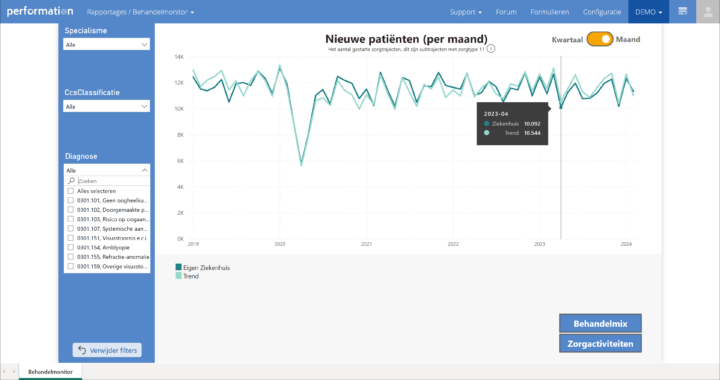Image resolution: width=720 pixels, height=380 pixels.
Task: Open the Support dropdown menu
Action: click(x=466, y=12)
